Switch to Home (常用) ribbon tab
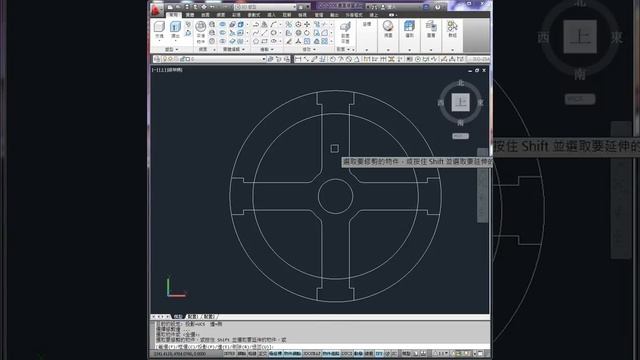Viewport: 640px width, 360px height. (174, 15)
